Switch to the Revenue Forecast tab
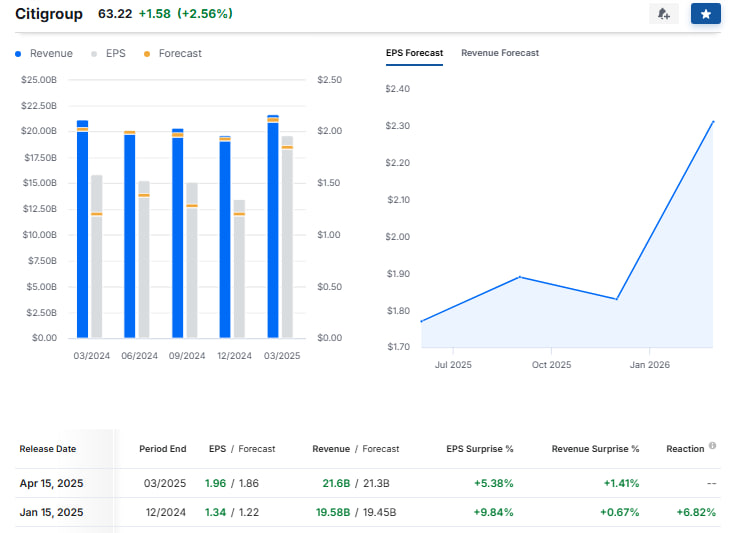 click(500, 53)
